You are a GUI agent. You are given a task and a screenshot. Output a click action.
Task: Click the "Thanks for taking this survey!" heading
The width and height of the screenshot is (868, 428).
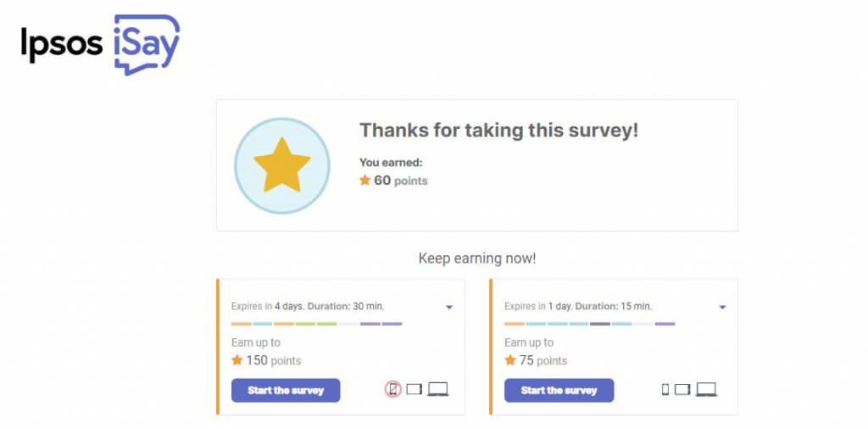point(498,131)
